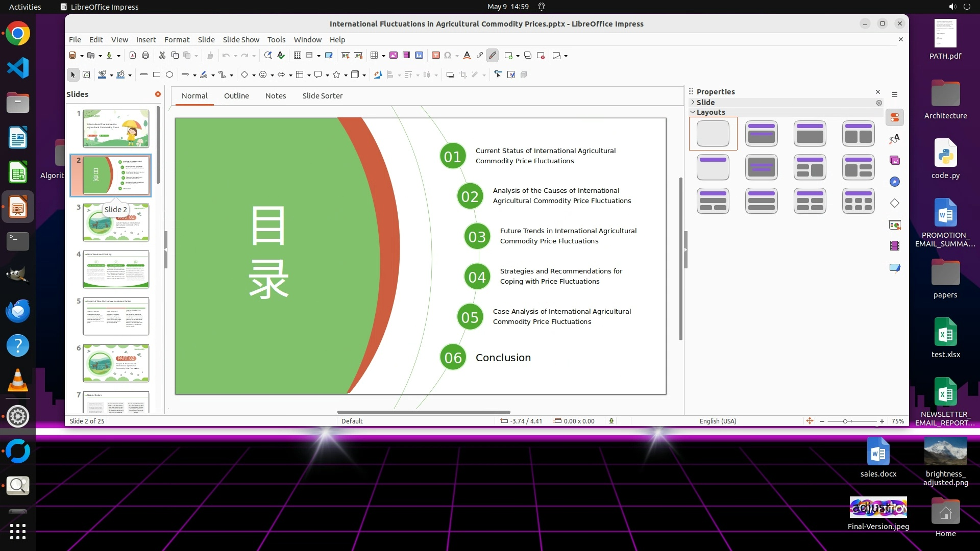Select the Ellipse drawing tool
The height and width of the screenshot is (551, 980).
coord(169,75)
